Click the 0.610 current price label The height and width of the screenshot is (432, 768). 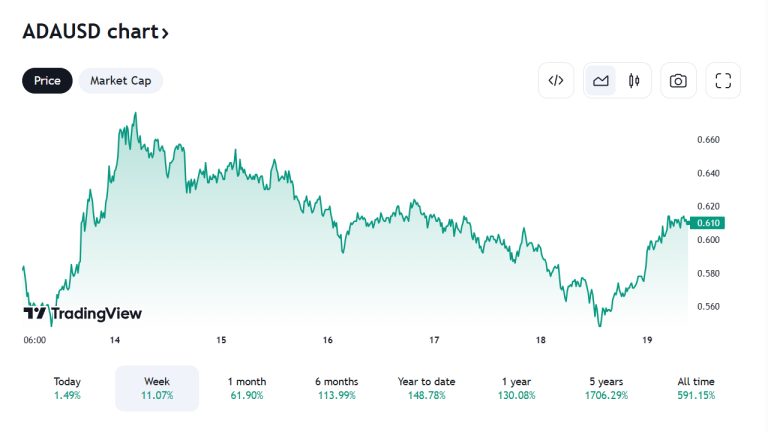tap(709, 222)
